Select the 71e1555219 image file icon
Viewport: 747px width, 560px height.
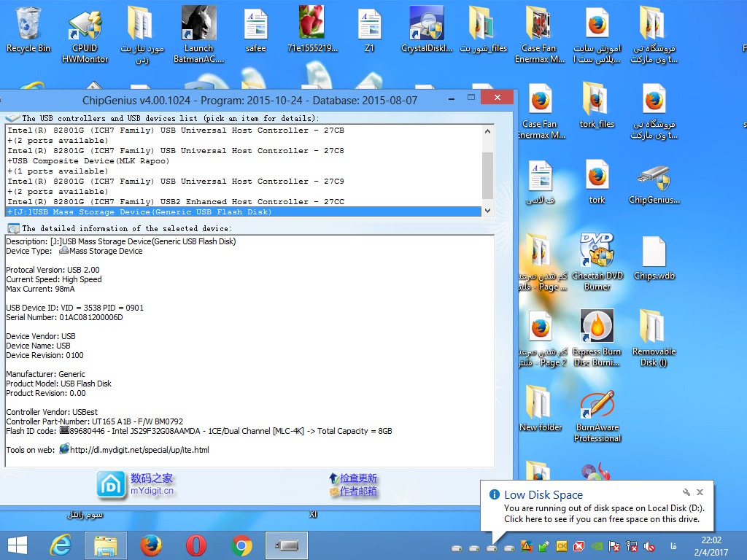point(312,29)
